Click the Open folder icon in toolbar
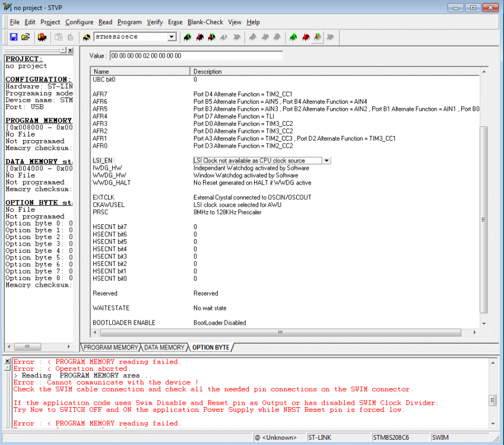This screenshot has height=445, width=504. pyautogui.click(x=26, y=37)
